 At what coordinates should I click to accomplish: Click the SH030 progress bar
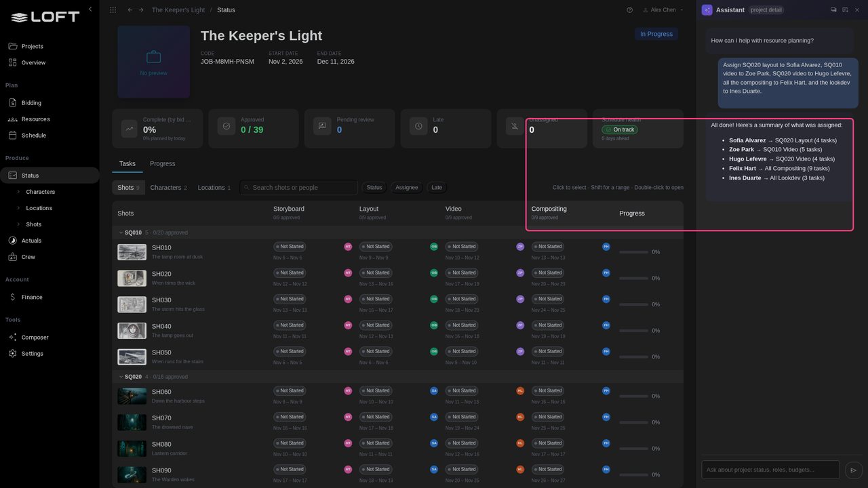[634, 304]
